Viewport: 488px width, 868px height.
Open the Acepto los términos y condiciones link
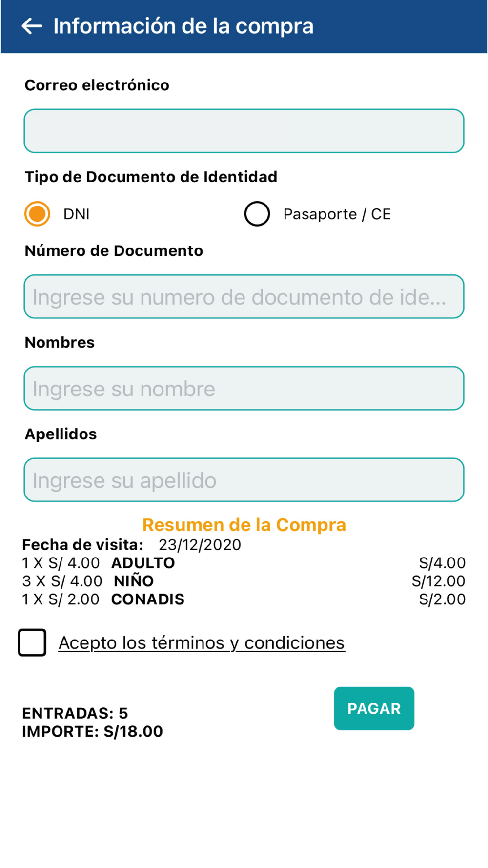click(202, 643)
